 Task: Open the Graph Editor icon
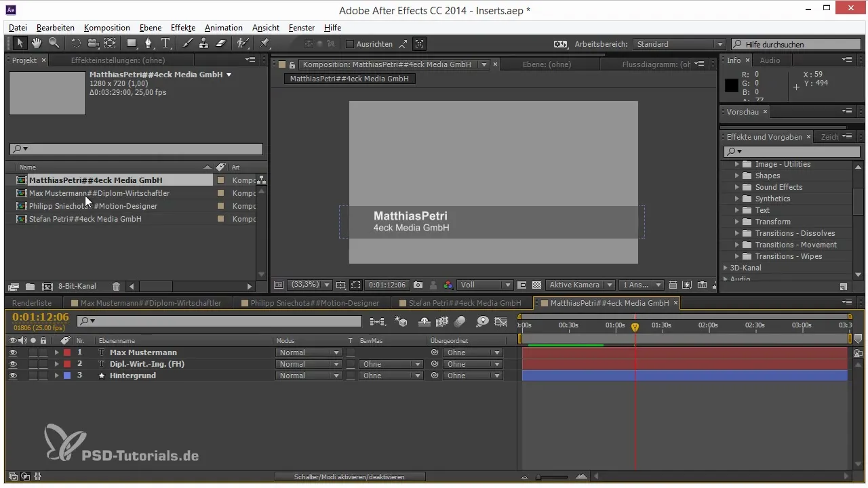click(501, 321)
